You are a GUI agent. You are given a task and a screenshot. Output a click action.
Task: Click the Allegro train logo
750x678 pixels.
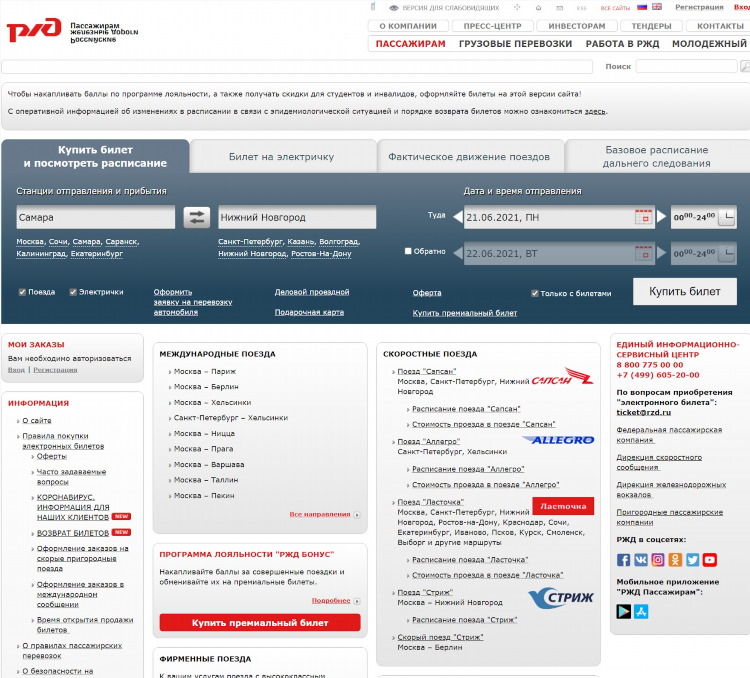[558, 440]
